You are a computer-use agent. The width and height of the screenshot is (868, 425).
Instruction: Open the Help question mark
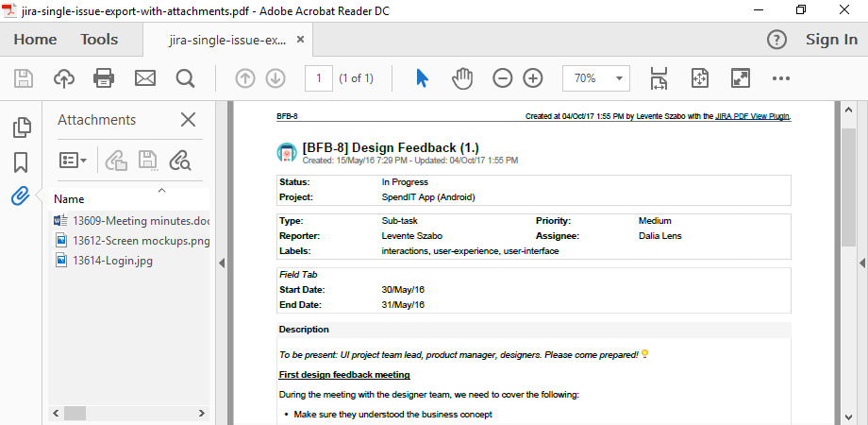point(776,40)
